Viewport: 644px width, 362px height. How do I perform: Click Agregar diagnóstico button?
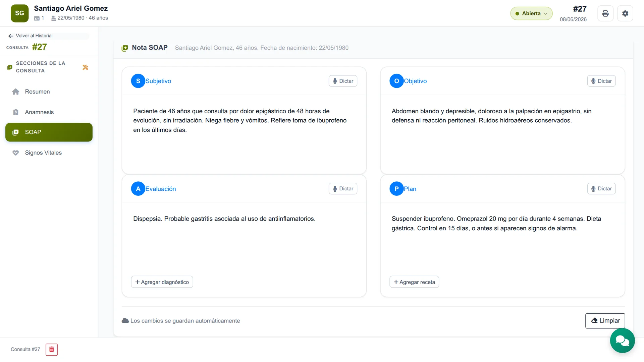(x=162, y=282)
